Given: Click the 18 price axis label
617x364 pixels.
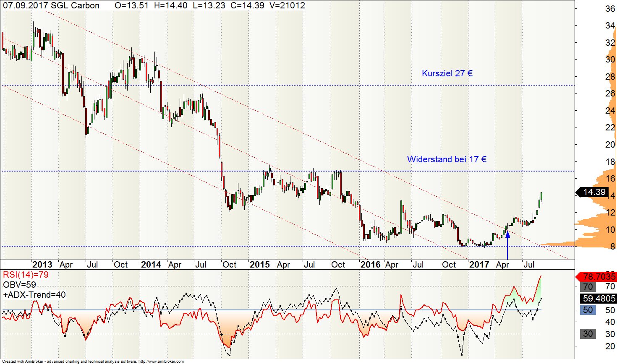Looking at the screenshot, I should pos(610,162).
